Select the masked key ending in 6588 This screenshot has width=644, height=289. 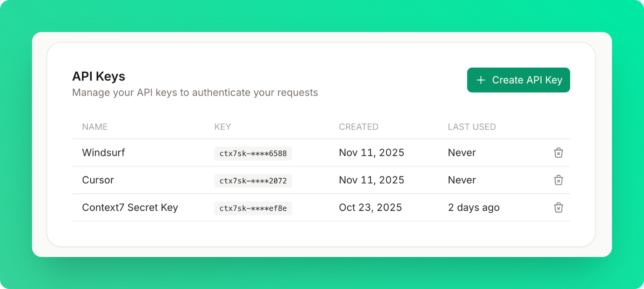coord(253,153)
